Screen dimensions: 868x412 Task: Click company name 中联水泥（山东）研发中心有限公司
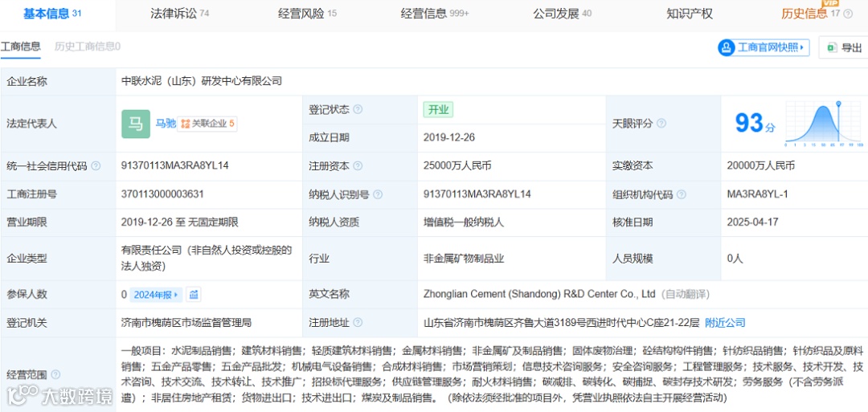pyautogui.click(x=202, y=81)
